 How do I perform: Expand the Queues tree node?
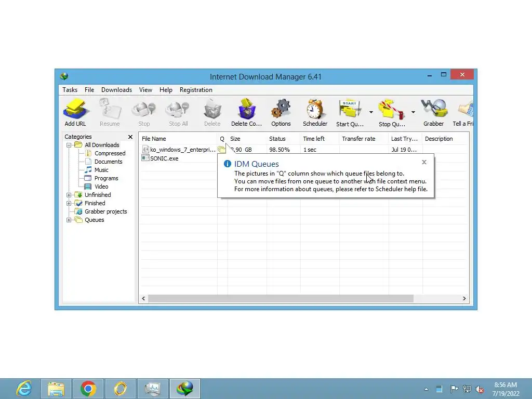69,220
